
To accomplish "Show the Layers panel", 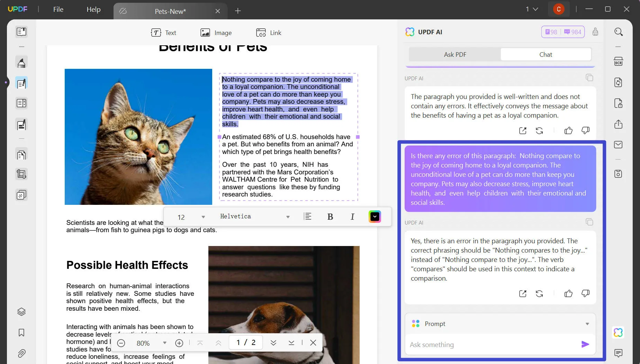I will [21, 312].
